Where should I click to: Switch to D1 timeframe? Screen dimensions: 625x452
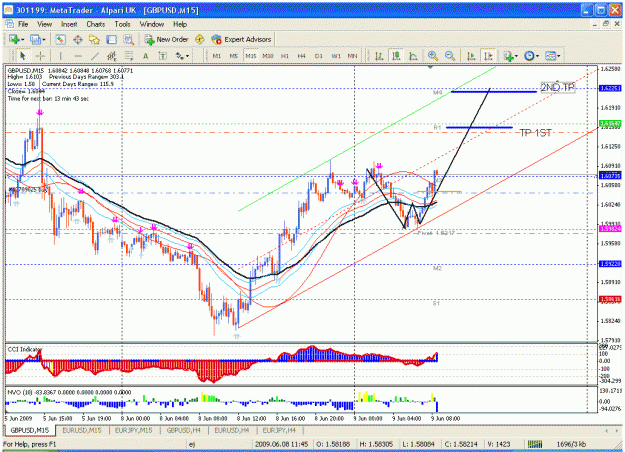click(x=318, y=56)
